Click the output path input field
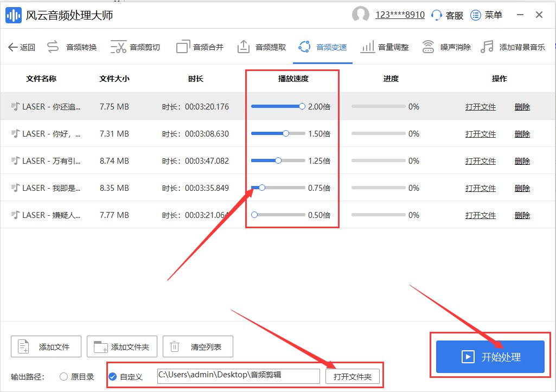The height and width of the screenshot is (392, 556). coord(239,376)
